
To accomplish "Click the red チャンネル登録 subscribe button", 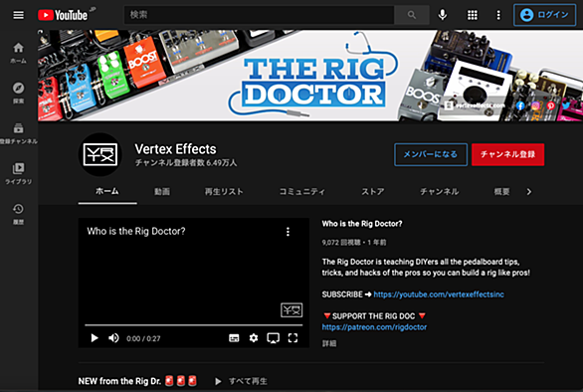I will click(507, 154).
